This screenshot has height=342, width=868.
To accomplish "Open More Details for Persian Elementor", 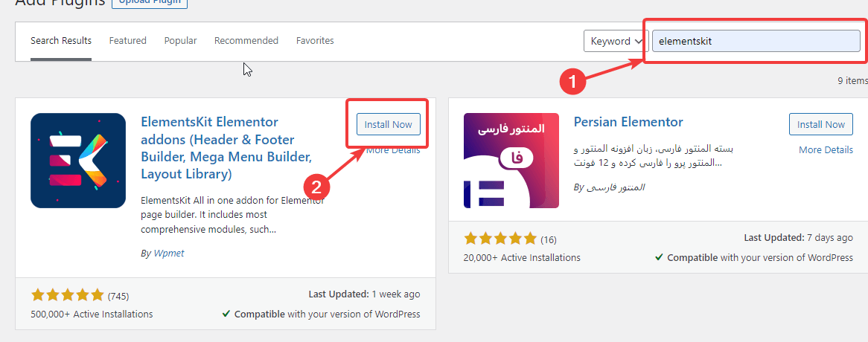I will [x=826, y=149].
